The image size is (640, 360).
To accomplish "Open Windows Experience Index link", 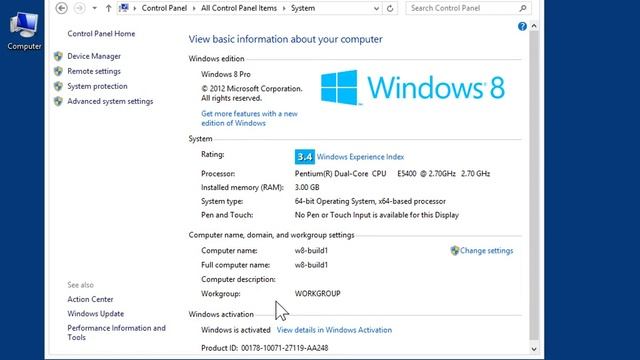I will coord(360,157).
